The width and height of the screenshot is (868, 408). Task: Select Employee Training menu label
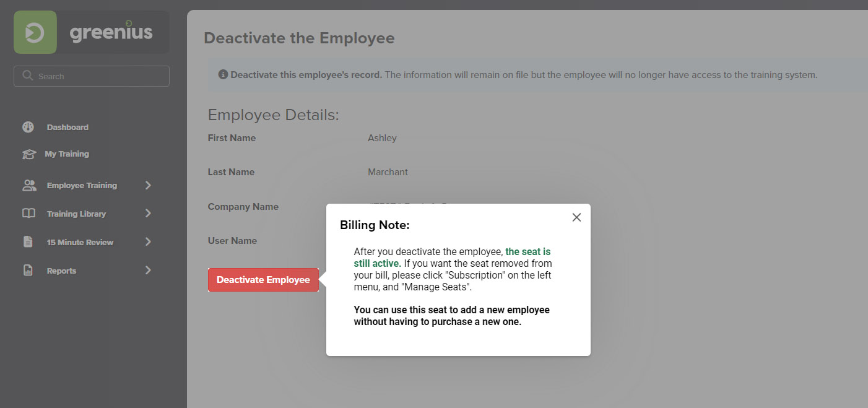82,185
